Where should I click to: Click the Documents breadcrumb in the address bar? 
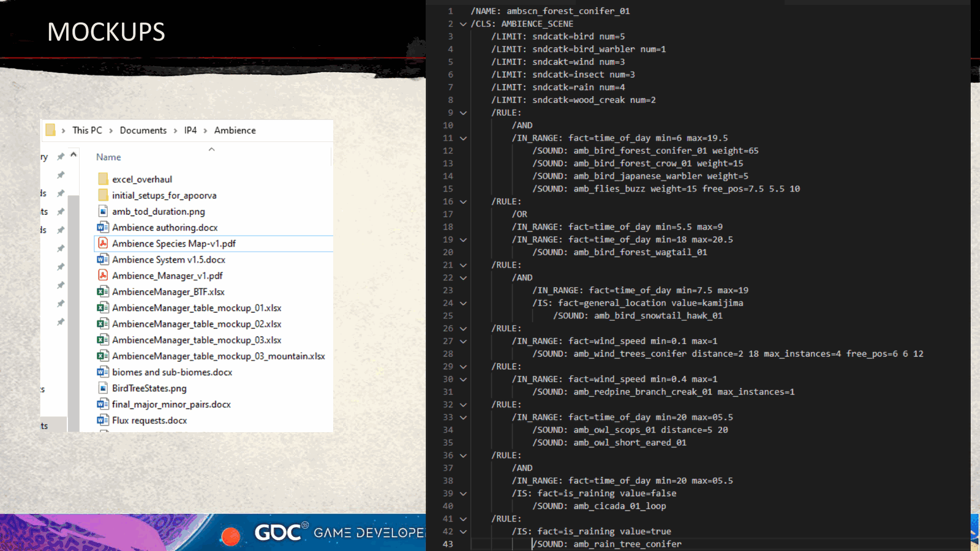click(x=143, y=130)
